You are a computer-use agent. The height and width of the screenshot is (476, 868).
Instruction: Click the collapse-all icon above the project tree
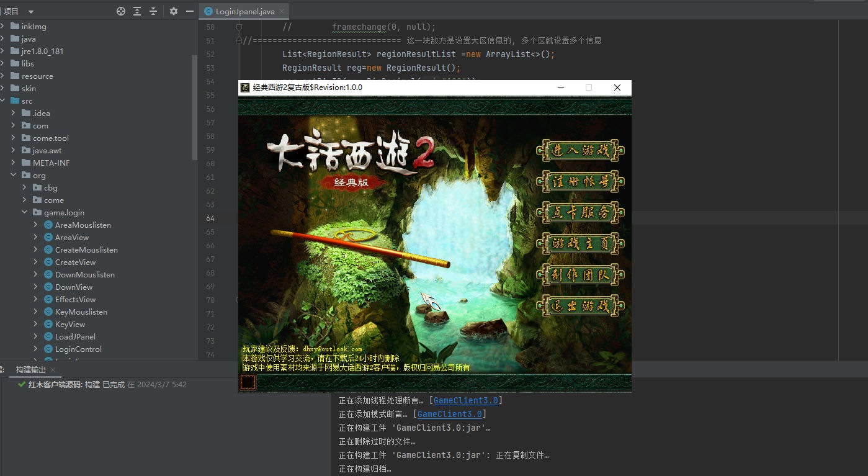click(x=154, y=11)
